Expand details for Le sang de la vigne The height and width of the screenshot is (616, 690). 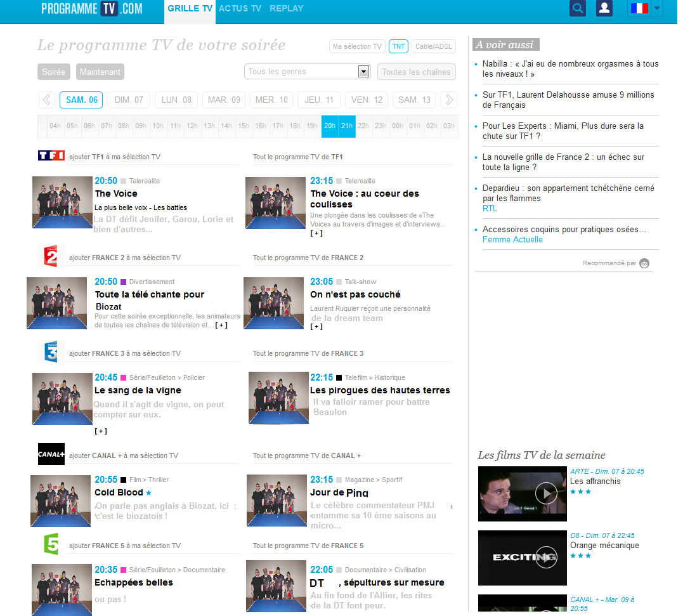click(x=100, y=431)
